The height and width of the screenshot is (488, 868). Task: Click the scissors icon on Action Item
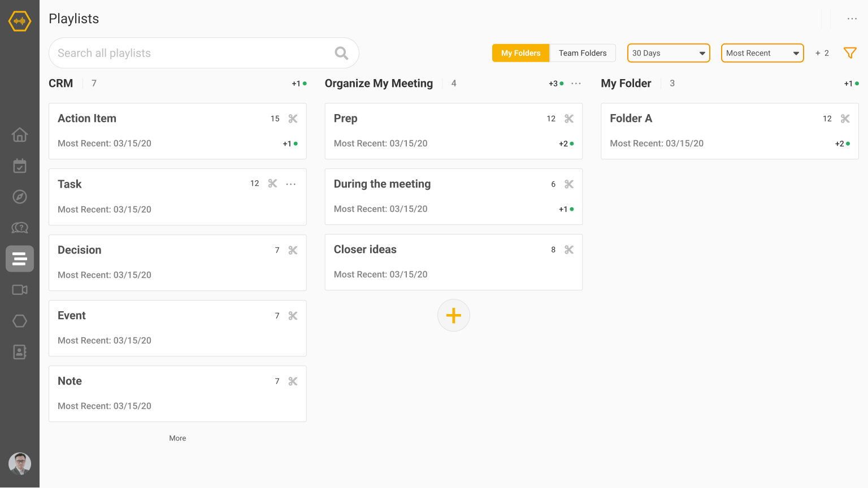pyautogui.click(x=293, y=119)
